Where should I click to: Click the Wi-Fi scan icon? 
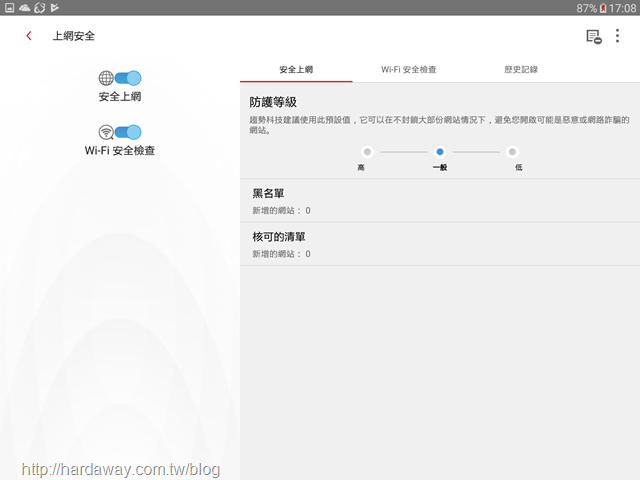pyautogui.click(x=106, y=132)
